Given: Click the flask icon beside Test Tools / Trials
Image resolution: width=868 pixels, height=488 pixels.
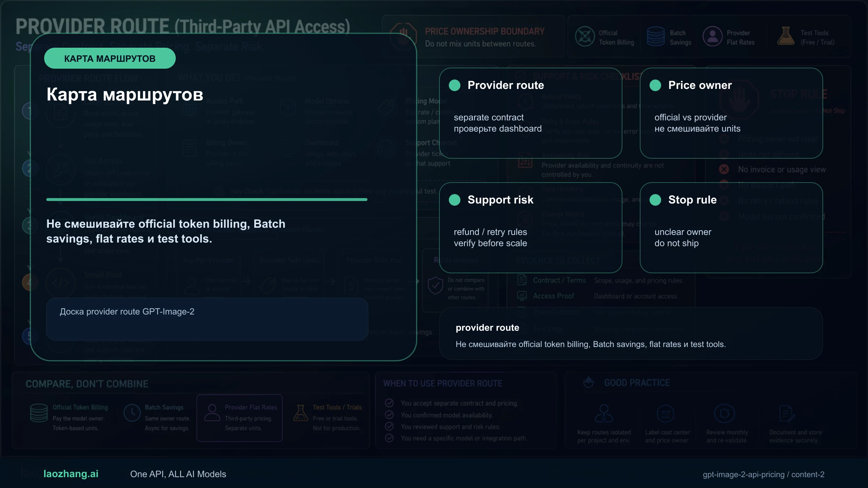Looking at the screenshot, I should (x=301, y=413).
